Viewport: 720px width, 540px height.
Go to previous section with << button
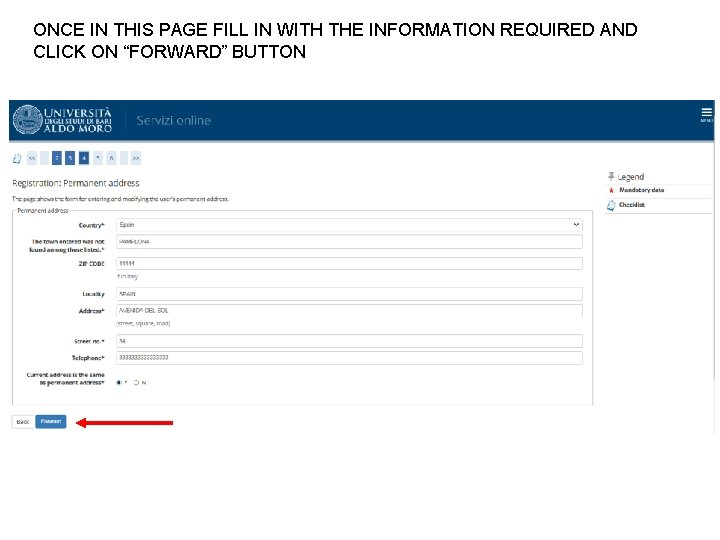pyautogui.click(x=32, y=158)
